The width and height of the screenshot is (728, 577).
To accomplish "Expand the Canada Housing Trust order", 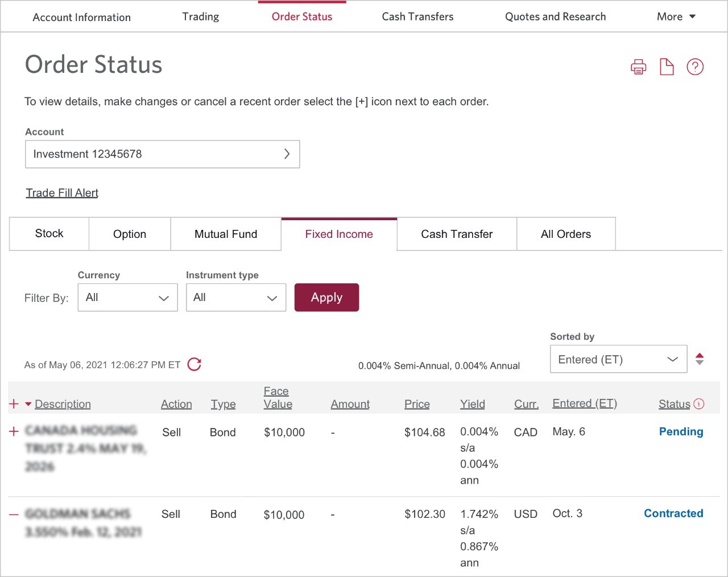I will click(14, 431).
